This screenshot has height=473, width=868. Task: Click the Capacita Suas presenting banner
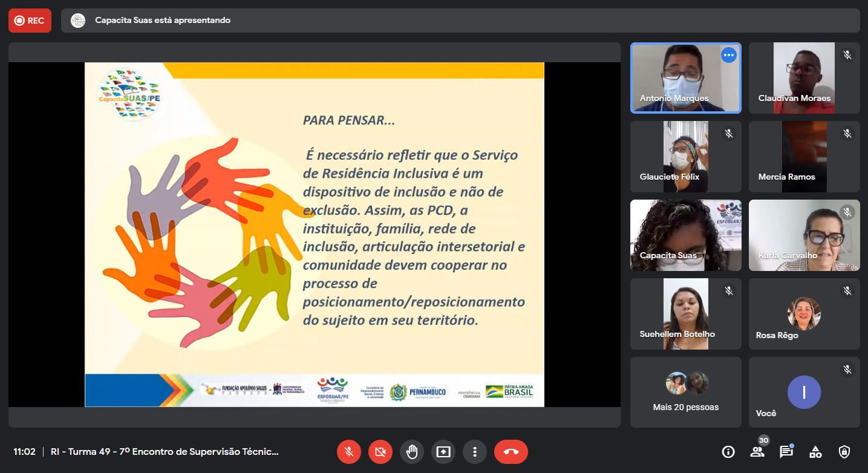(x=460, y=21)
